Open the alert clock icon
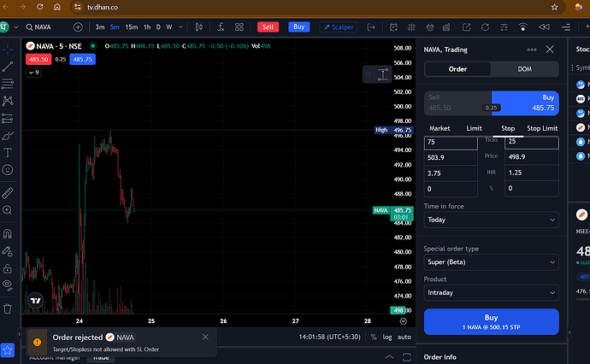Screen dimensions: 590x364 coord(393,27)
